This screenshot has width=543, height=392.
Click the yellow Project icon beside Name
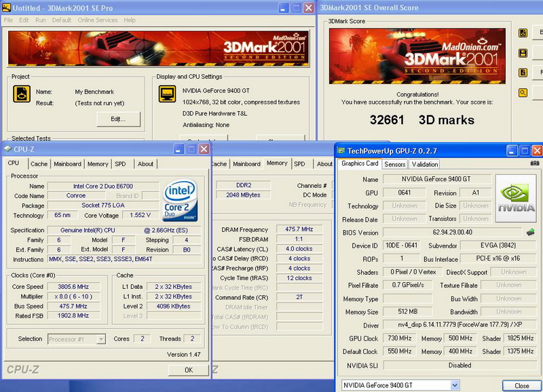pyautogui.click(x=22, y=94)
